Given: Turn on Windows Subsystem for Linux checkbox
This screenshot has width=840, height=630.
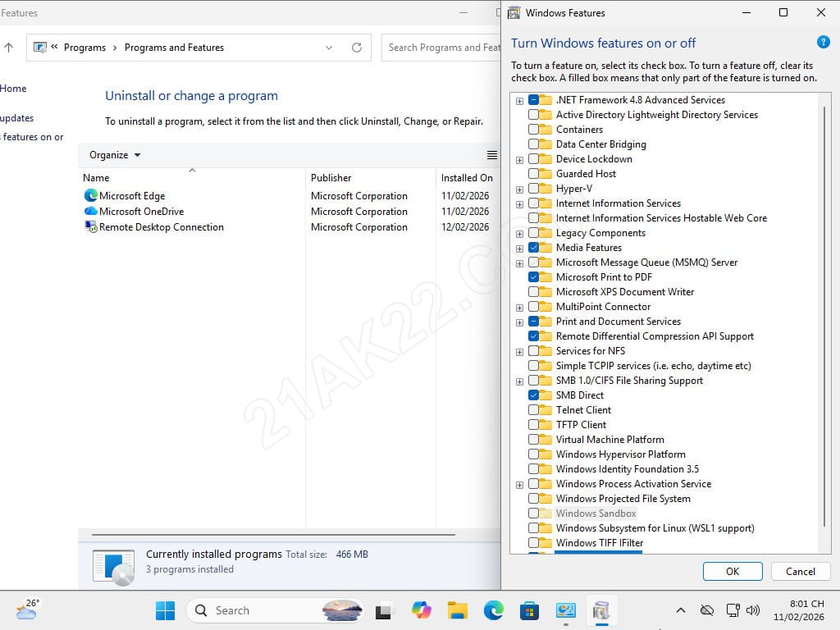Looking at the screenshot, I should point(533,527).
